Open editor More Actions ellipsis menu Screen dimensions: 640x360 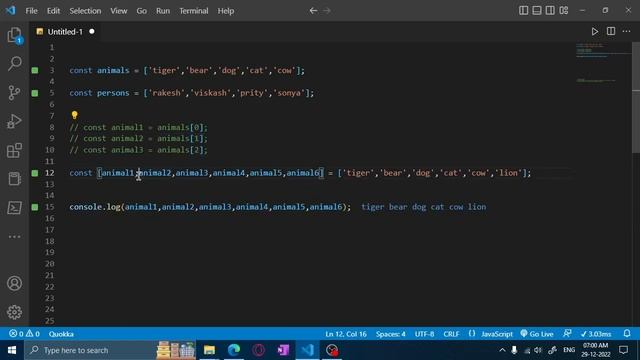[627, 31]
